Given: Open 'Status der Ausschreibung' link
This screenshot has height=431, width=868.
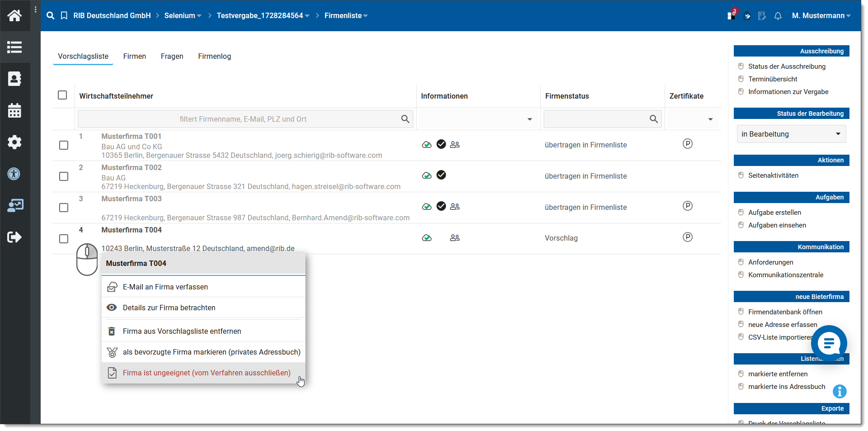Looking at the screenshot, I should pos(787,66).
